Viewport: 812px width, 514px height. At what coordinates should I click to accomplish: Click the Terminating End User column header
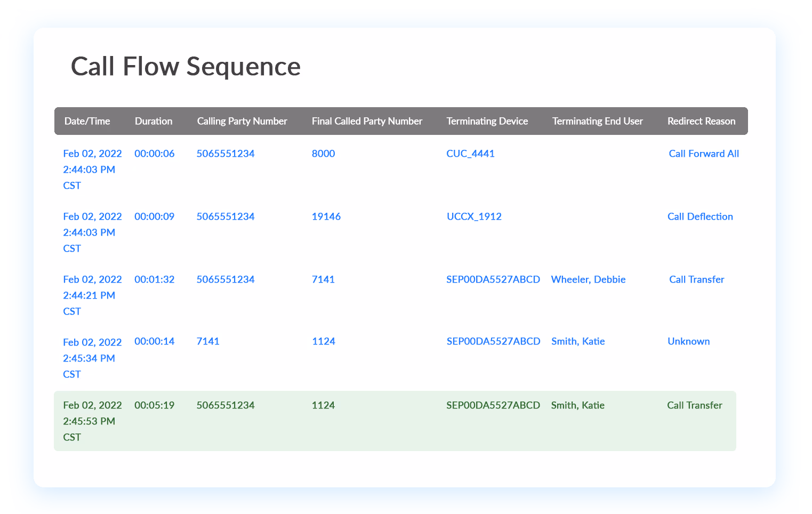click(x=598, y=121)
